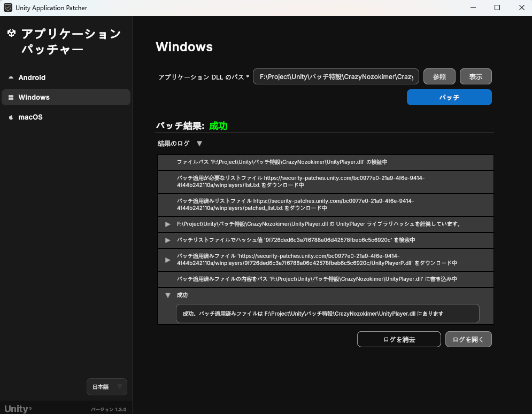Click the Unity logo at bottom left
Viewport: 532px width, 414px height.
click(18, 409)
